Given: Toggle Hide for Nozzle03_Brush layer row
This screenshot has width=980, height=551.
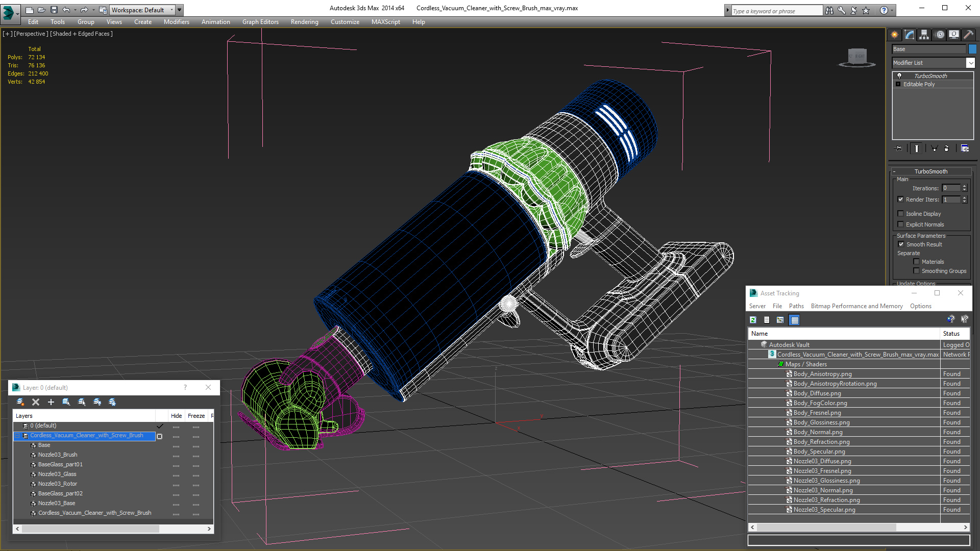Looking at the screenshot, I should point(176,455).
